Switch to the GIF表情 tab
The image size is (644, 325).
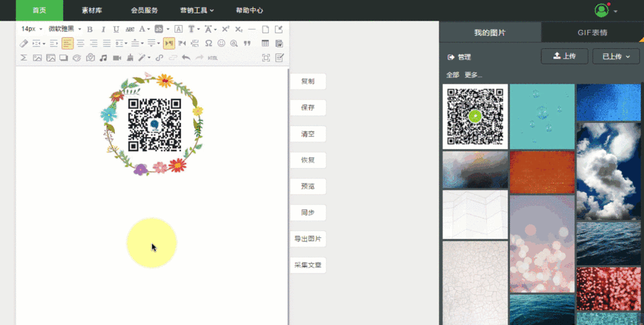click(592, 32)
